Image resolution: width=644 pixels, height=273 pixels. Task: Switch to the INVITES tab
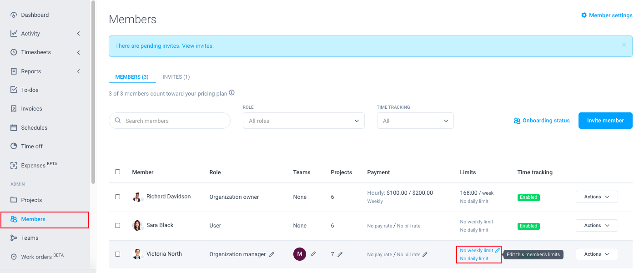(x=176, y=77)
